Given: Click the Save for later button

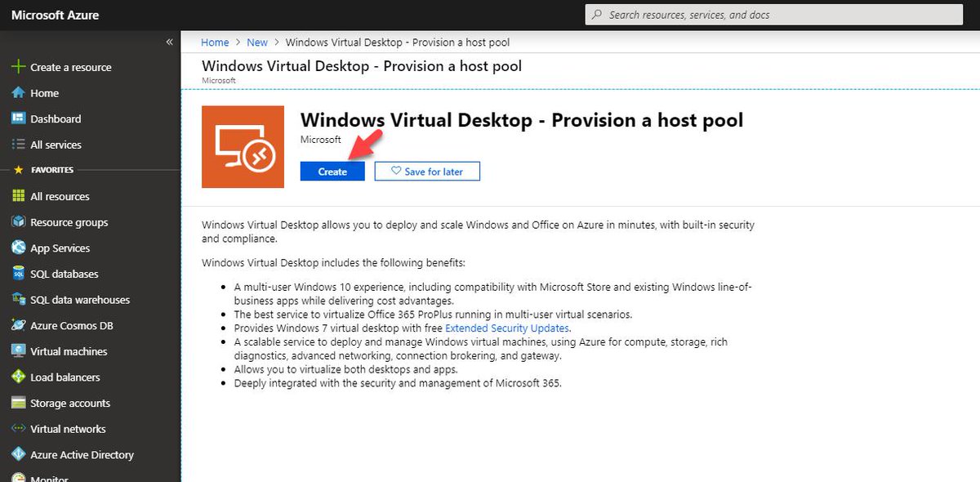Looking at the screenshot, I should [427, 172].
